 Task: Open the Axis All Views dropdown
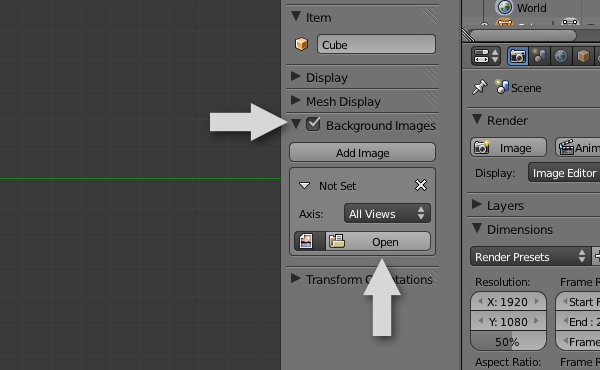[387, 214]
